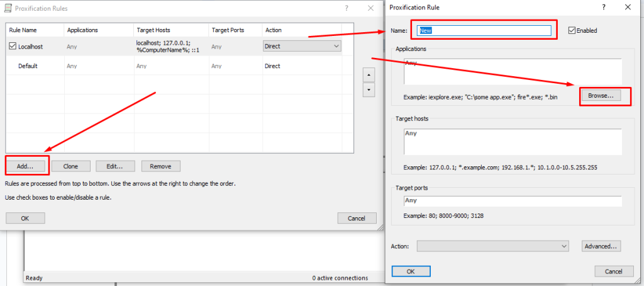Click Direct action of Default rule
Screen dimensions: 644x286
coord(272,66)
